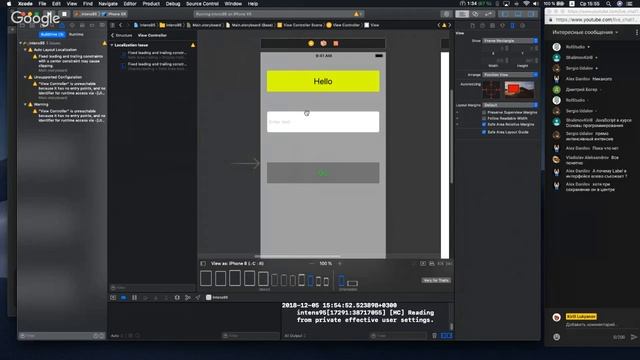Toggle breakpoints activation in debug bar
The height and width of the screenshot is (360, 640).
[x=124, y=298]
